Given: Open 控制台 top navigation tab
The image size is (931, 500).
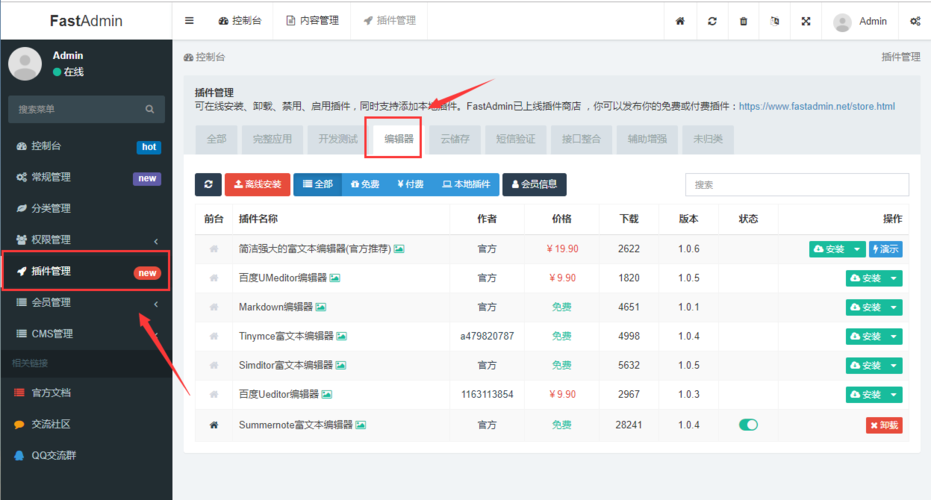Looking at the screenshot, I should (x=240, y=21).
